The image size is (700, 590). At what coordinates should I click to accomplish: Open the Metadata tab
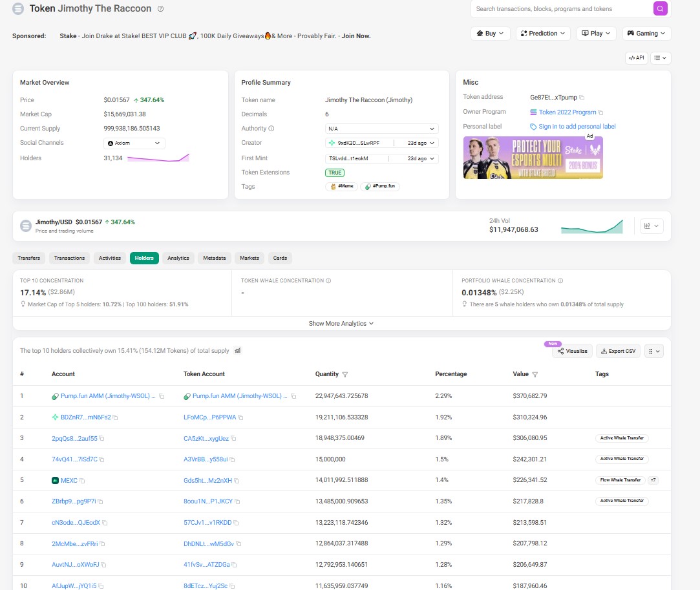(x=215, y=258)
